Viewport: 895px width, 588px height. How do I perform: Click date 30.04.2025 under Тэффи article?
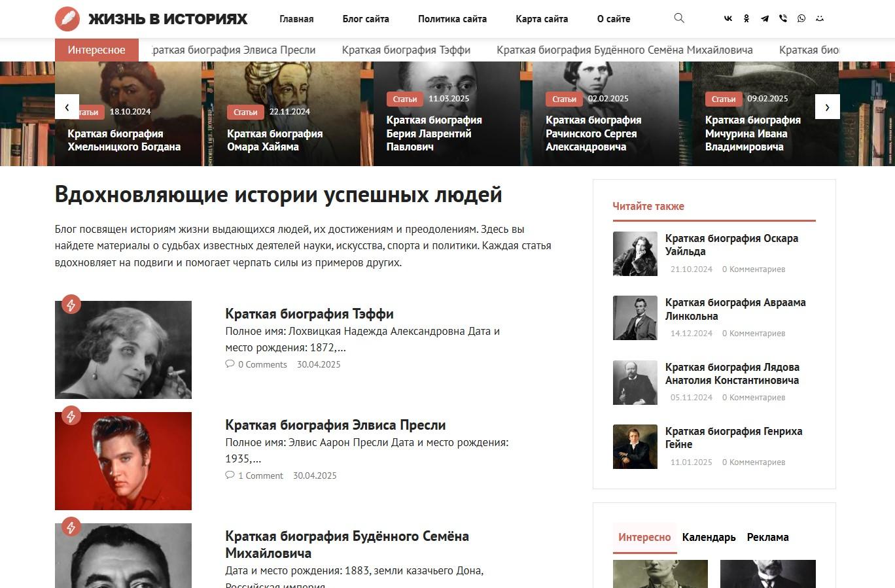pos(319,364)
